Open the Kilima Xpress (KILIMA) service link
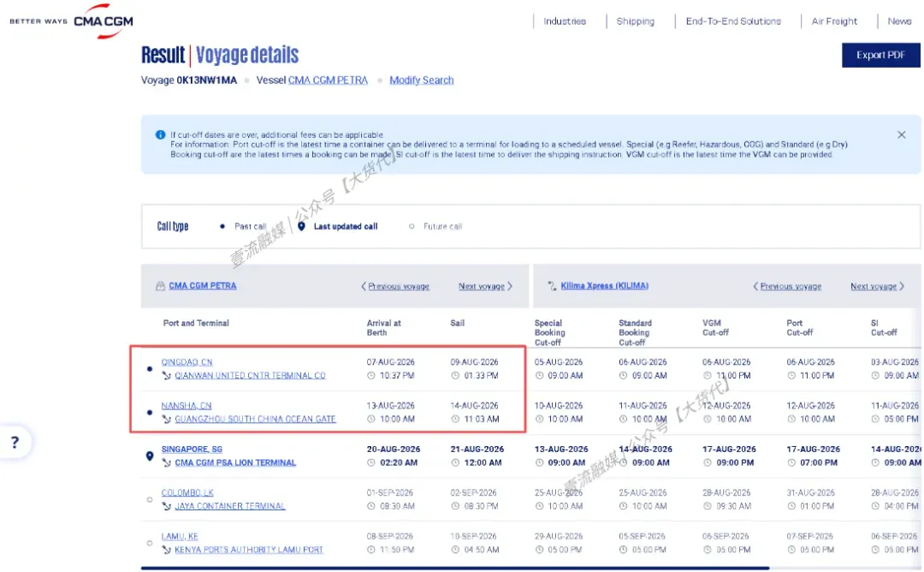 tap(605, 286)
